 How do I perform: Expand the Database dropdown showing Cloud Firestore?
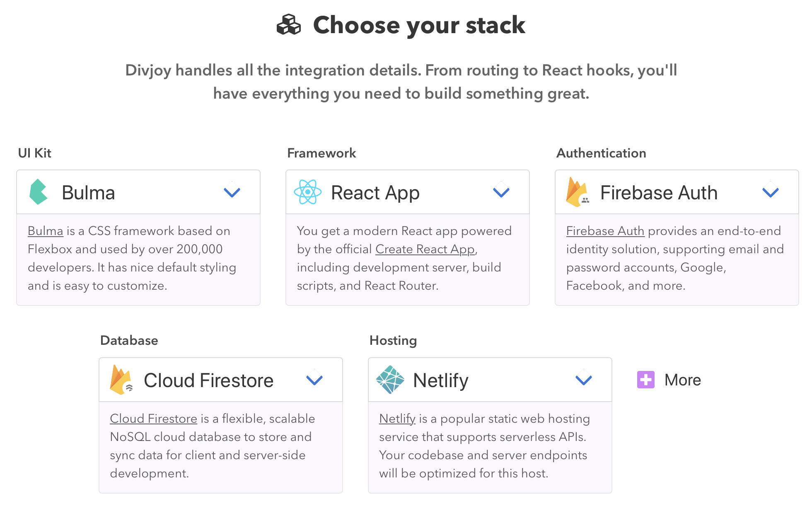coord(314,380)
